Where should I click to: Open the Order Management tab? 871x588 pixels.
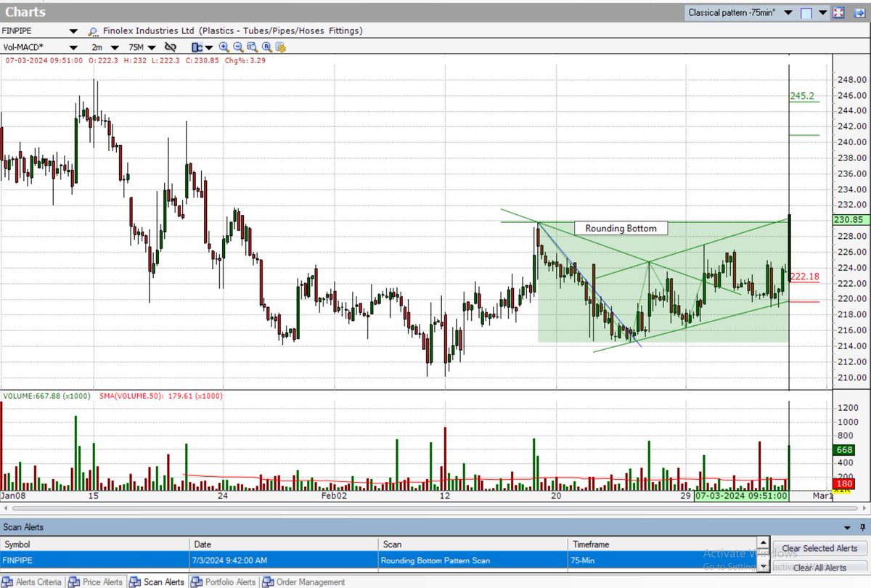click(x=303, y=581)
